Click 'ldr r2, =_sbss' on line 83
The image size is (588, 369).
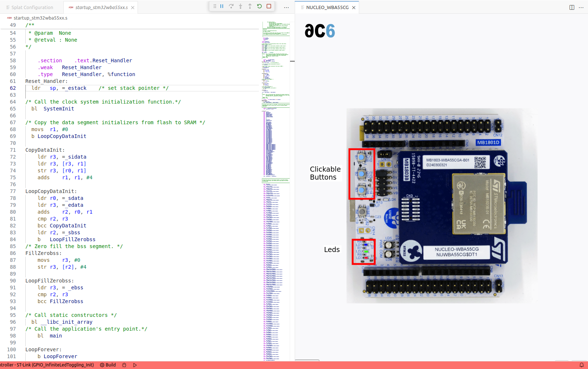click(x=59, y=232)
